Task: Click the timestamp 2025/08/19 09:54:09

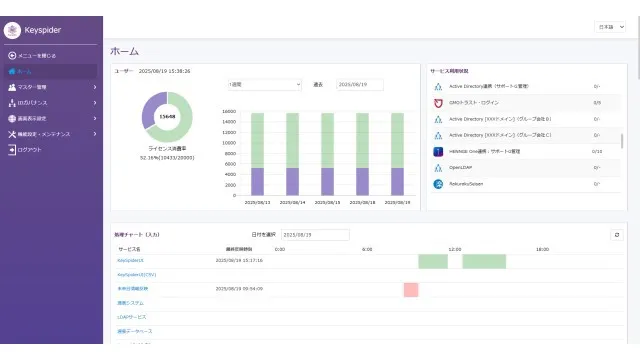Action: [x=239, y=289]
